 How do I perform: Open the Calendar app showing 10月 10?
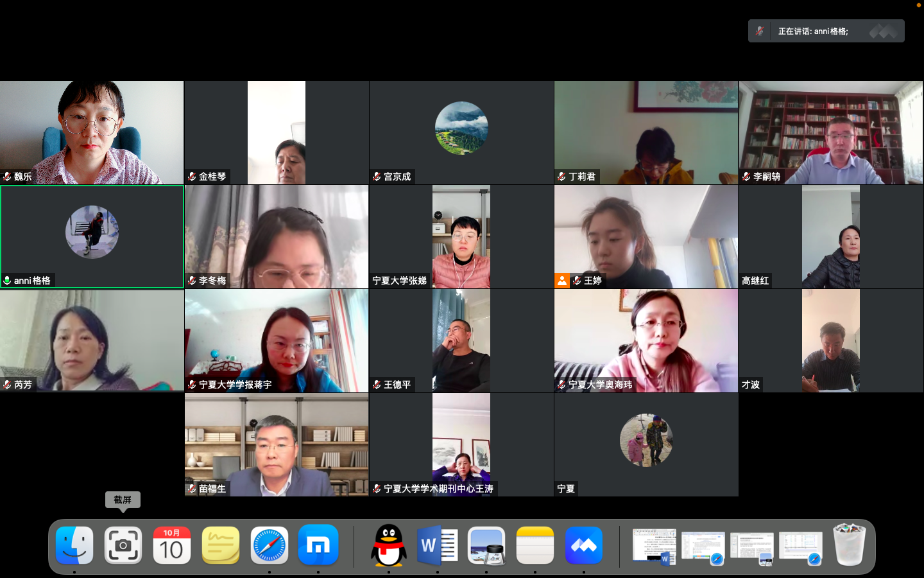coord(171,546)
